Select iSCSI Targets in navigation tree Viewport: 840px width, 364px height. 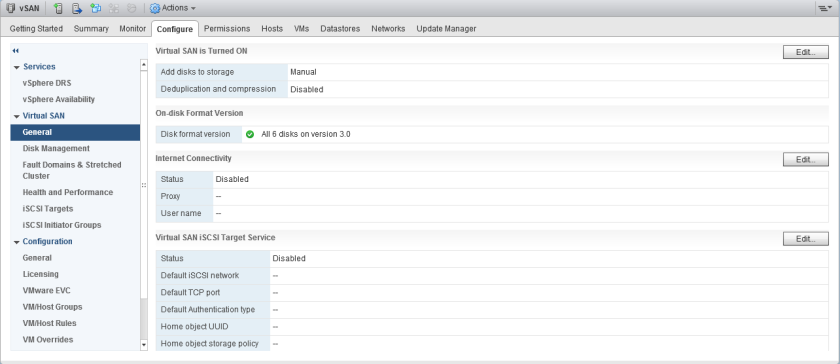pos(48,209)
